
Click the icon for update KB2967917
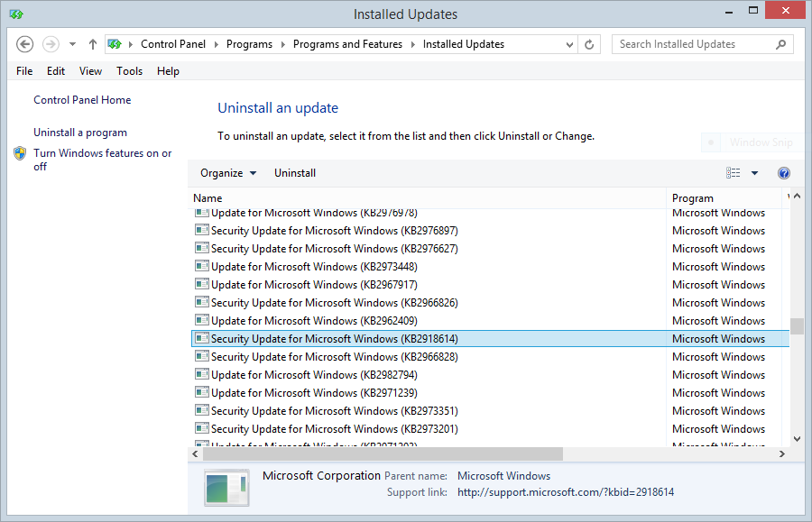coord(202,285)
